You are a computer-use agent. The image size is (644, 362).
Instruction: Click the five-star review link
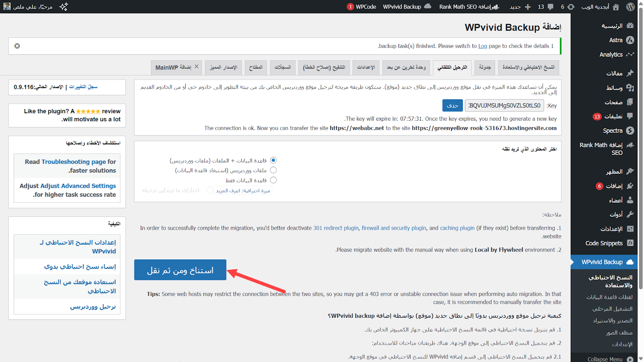[88, 111]
